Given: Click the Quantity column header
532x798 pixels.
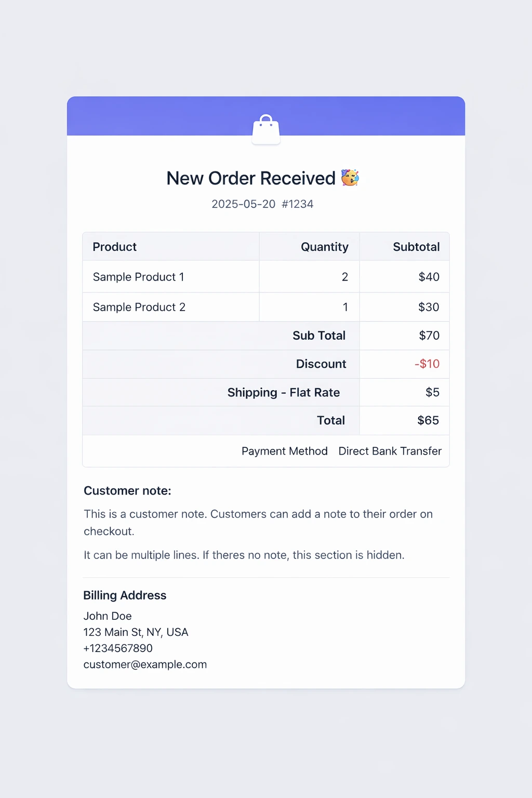Looking at the screenshot, I should [x=324, y=247].
